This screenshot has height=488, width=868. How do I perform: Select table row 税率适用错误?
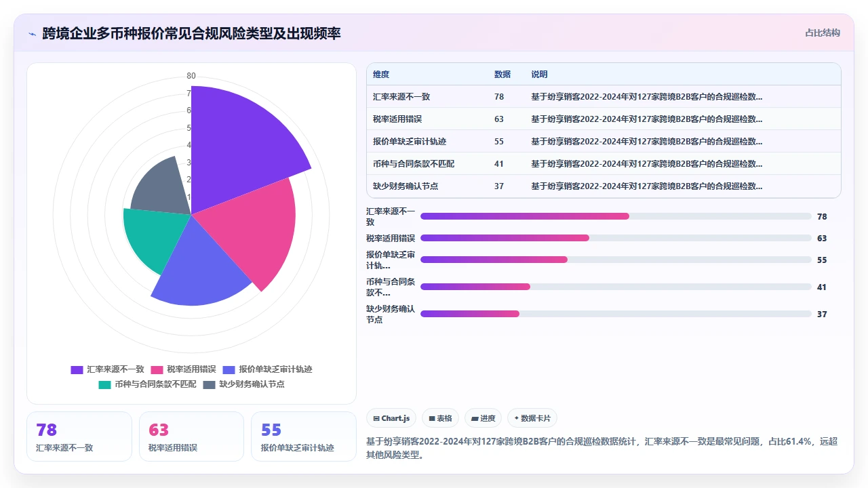(604, 119)
